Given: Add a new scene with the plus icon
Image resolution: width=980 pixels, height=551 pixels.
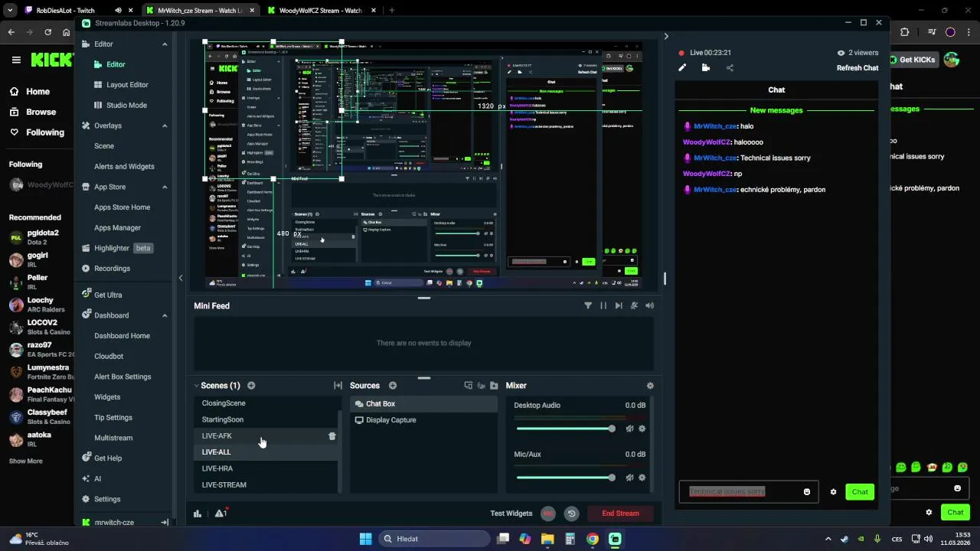Looking at the screenshot, I should pyautogui.click(x=251, y=386).
